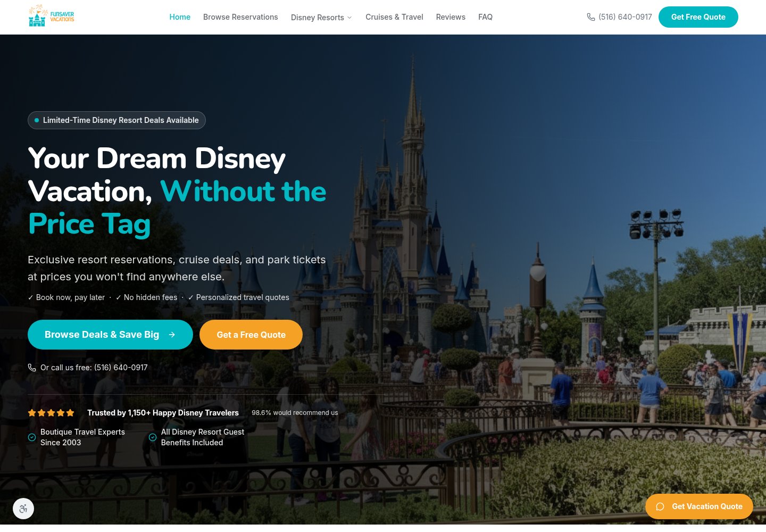Click the Funsaver Vacations castle logo

tap(51, 16)
